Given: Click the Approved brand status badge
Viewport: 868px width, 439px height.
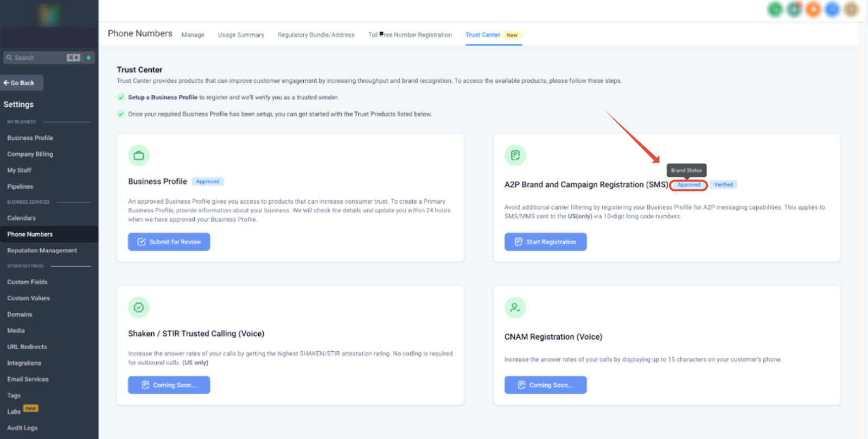Looking at the screenshot, I should [x=688, y=185].
